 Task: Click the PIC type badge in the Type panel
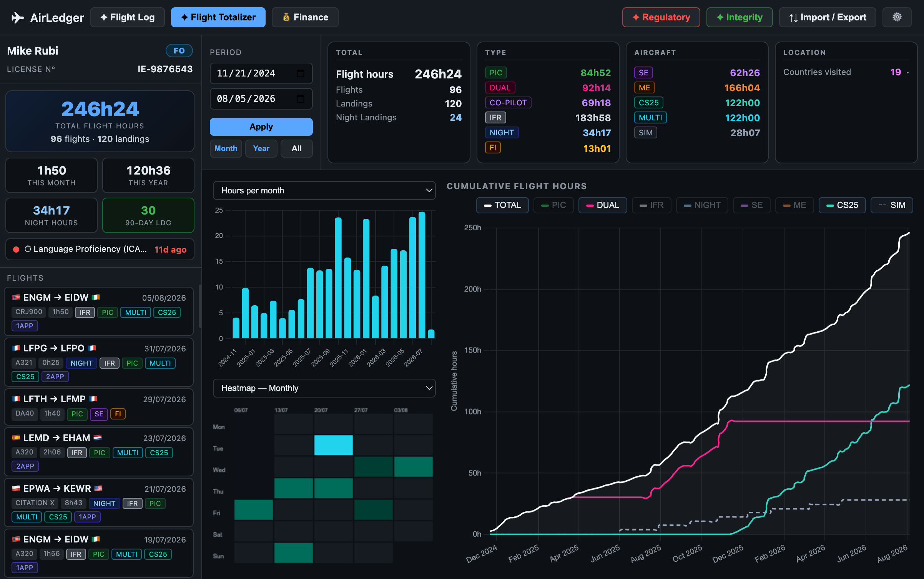coord(496,73)
